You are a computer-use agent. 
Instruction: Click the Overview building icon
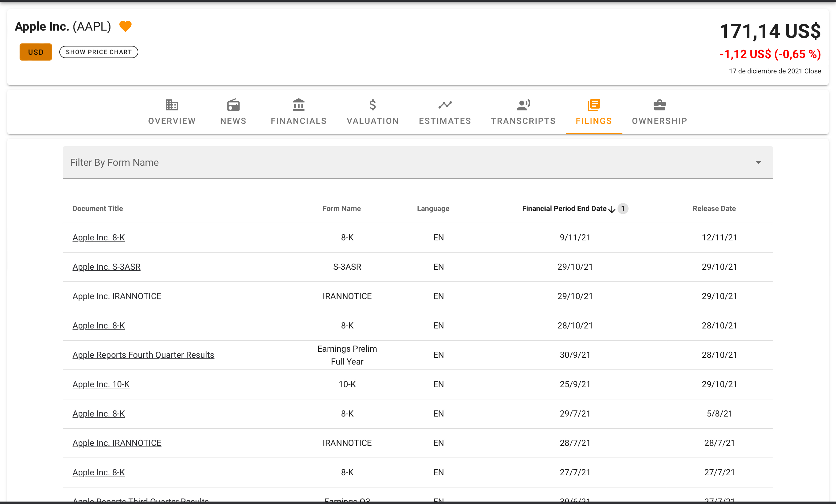tap(172, 105)
